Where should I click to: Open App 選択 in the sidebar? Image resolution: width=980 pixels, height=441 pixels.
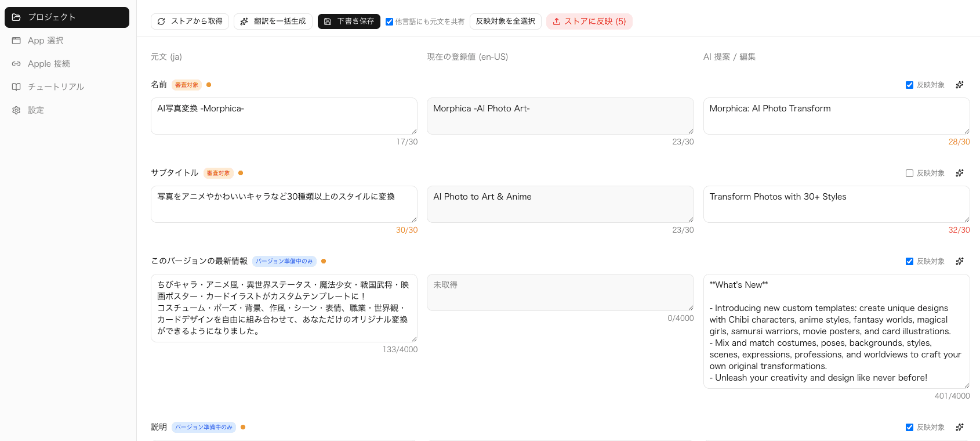coord(67,41)
